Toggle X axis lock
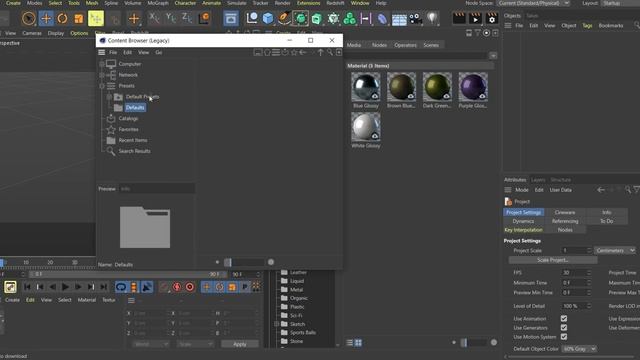Screen dimensions: 640x360 pos(154,18)
